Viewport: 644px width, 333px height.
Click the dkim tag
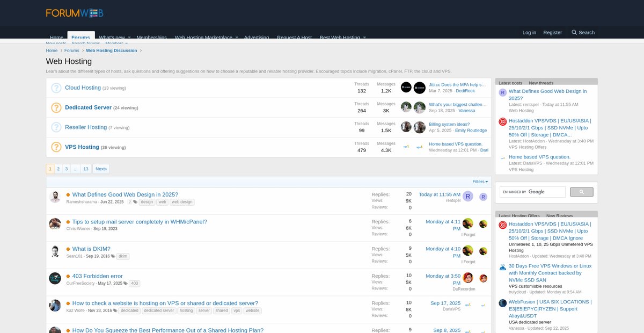tap(123, 256)
